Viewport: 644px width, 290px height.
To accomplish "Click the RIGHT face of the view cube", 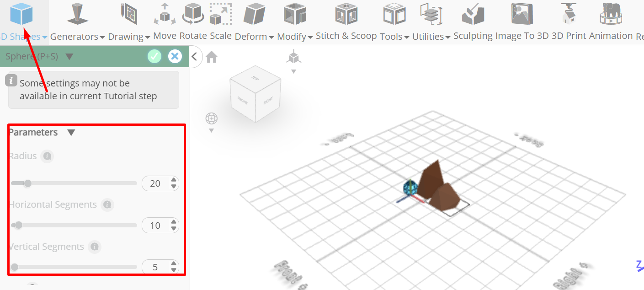I will pos(268,101).
